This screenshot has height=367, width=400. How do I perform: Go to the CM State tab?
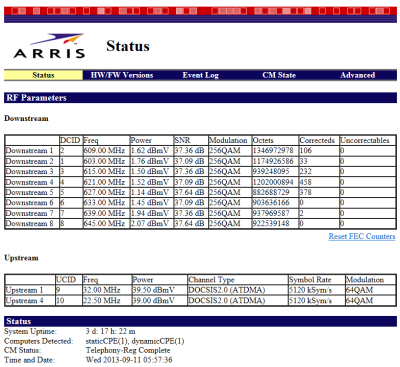(x=279, y=75)
